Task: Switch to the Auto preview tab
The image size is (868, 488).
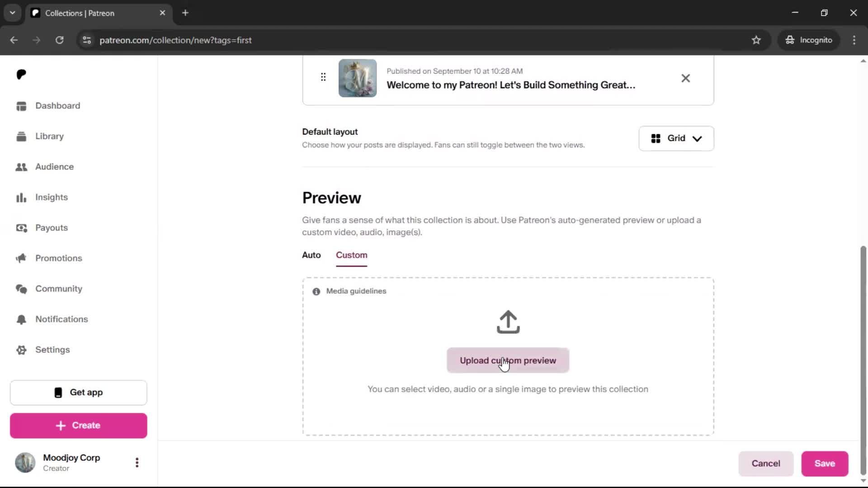Action: (311, 255)
